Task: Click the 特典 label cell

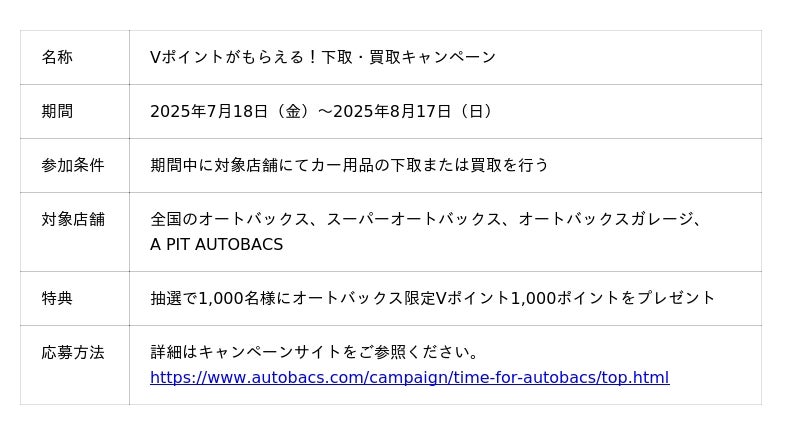Action: pos(57,298)
